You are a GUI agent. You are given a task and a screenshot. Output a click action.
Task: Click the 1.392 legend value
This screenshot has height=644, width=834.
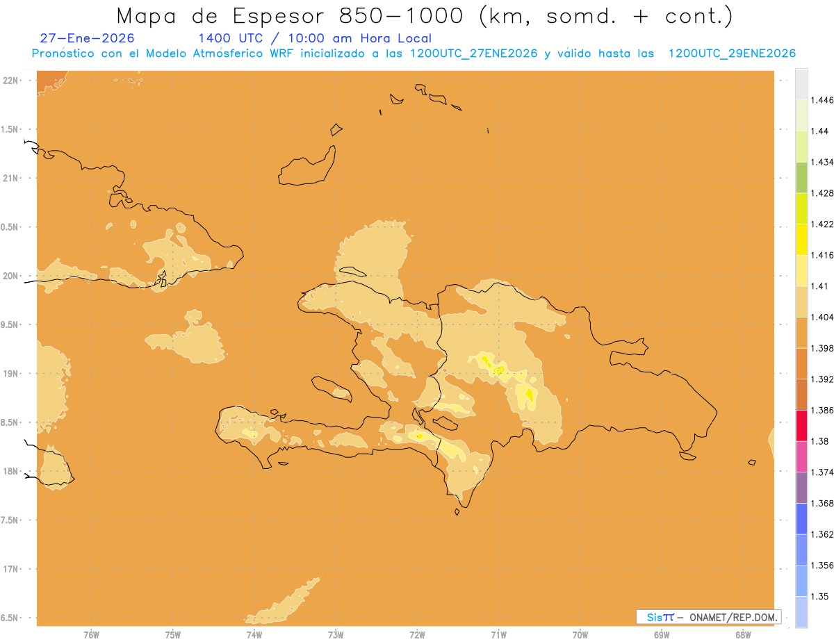tap(821, 379)
